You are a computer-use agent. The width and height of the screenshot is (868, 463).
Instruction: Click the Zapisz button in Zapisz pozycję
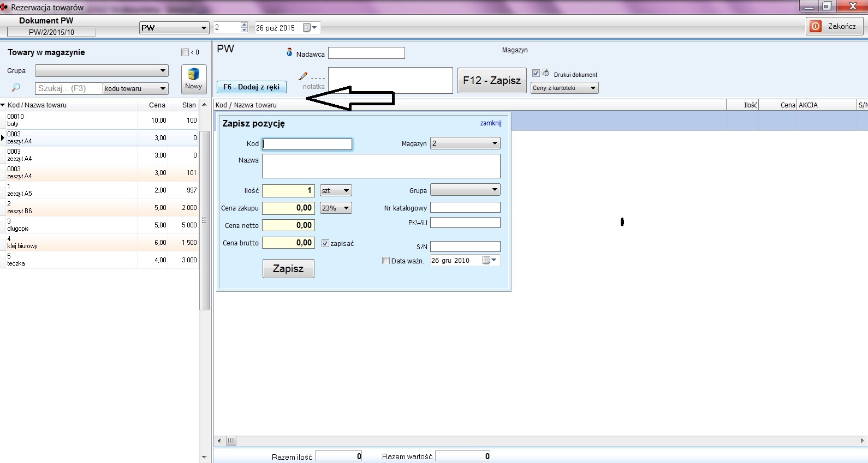288,269
